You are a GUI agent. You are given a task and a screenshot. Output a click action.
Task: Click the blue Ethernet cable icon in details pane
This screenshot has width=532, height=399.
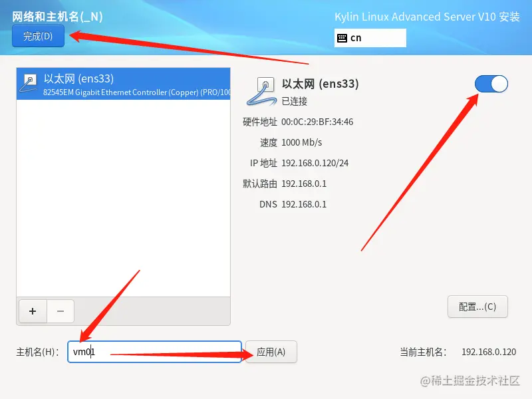261,91
